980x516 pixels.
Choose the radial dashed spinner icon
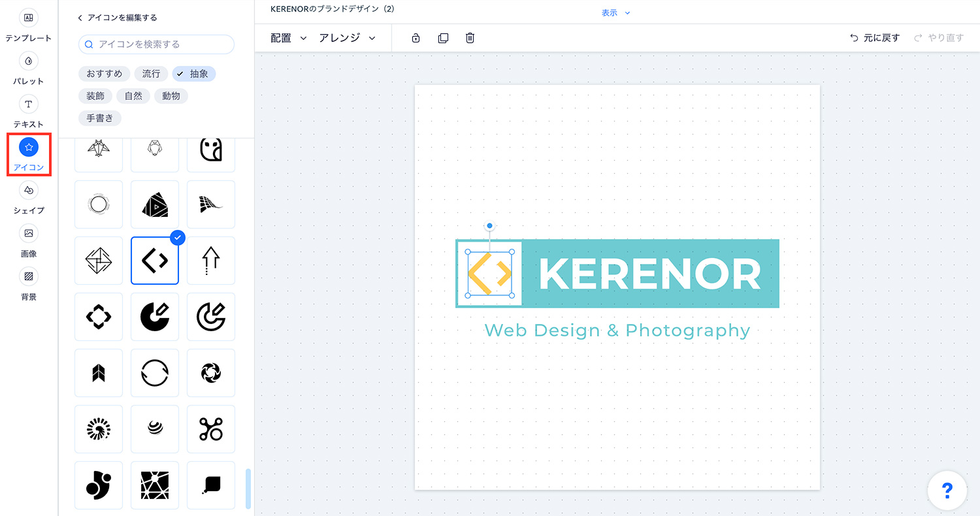tap(99, 429)
